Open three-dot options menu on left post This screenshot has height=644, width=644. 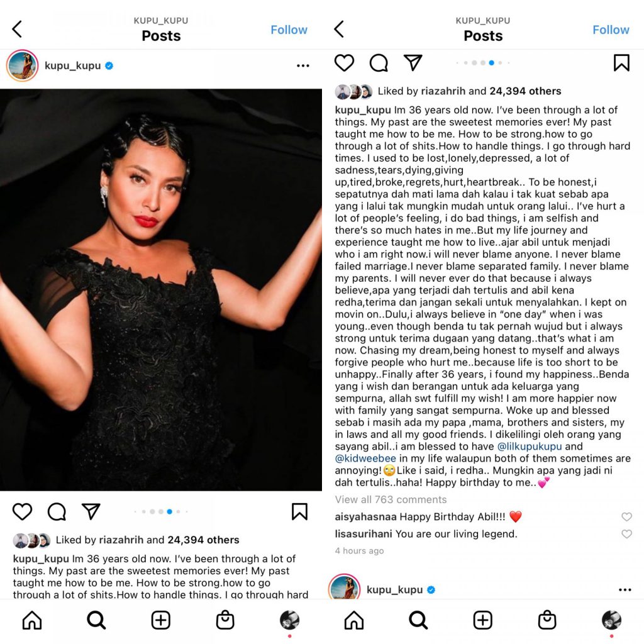point(303,65)
